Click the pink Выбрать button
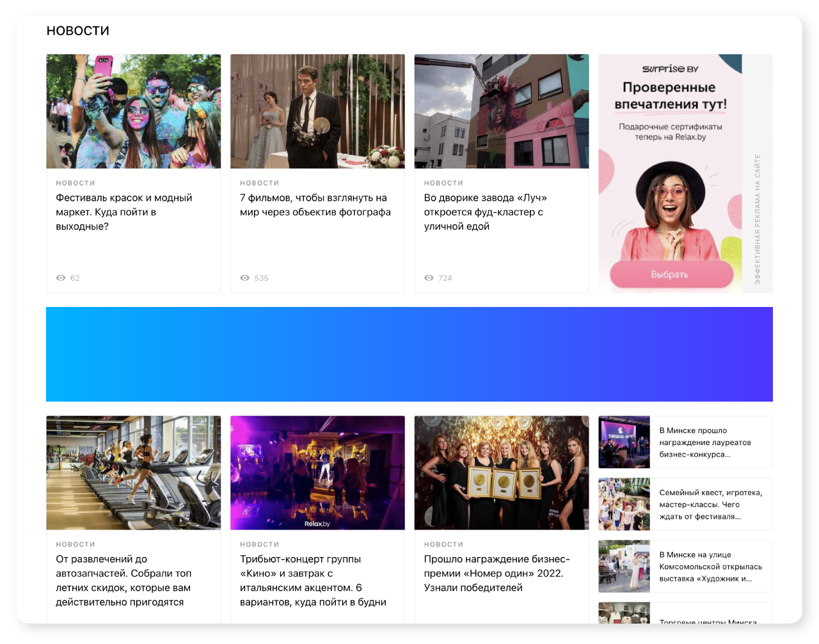819x644 pixels. pyautogui.click(x=671, y=274)
